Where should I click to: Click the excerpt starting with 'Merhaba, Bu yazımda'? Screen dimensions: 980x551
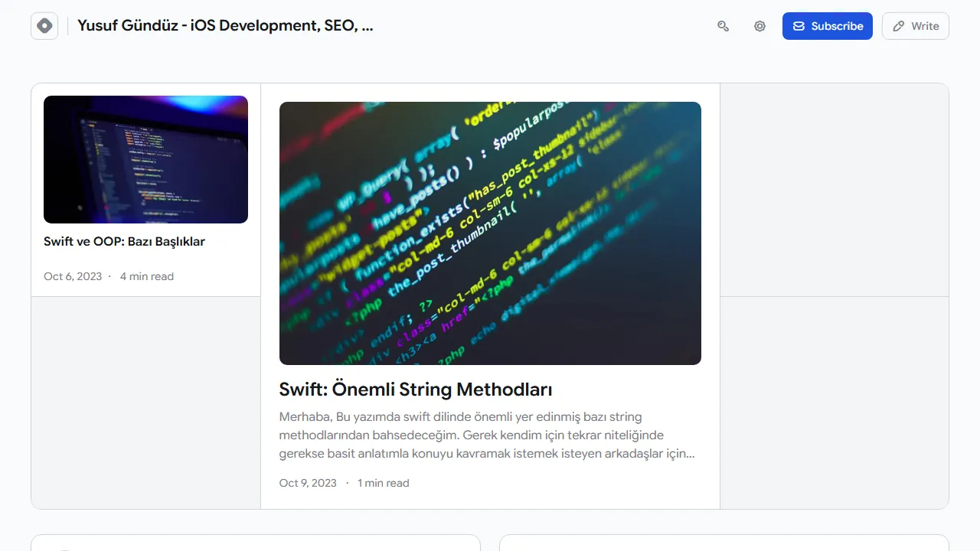click(487, 435)
